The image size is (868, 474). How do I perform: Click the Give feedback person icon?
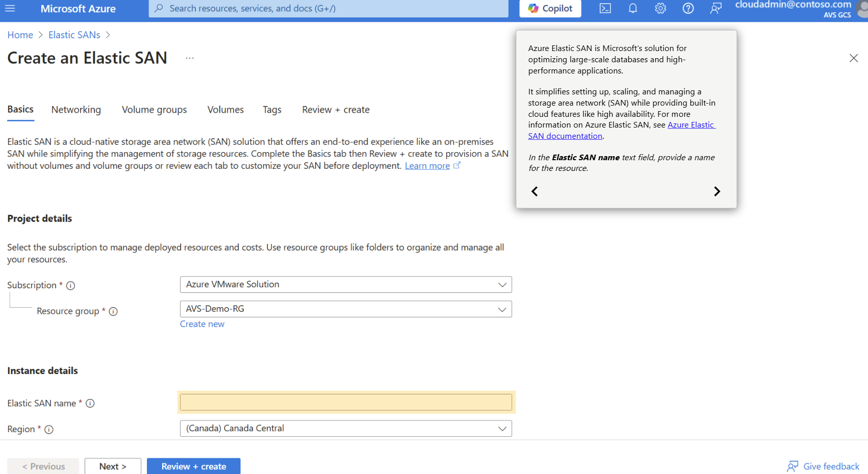pyautogui.click(x=793, y=466)
